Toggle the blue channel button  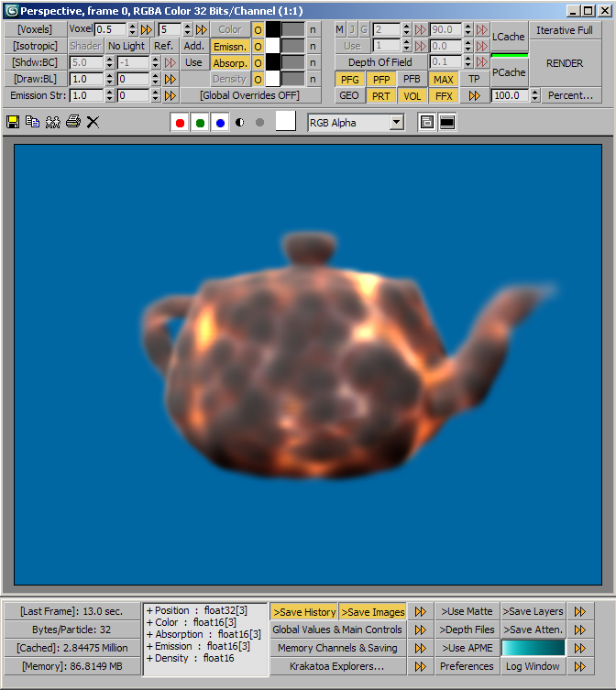coord(220,123)
